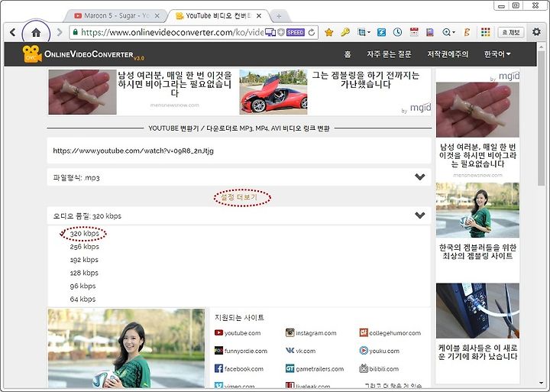
Task: Open collegehumor.com supported site link
Action: pyautogui.click(x=390, y=332)
